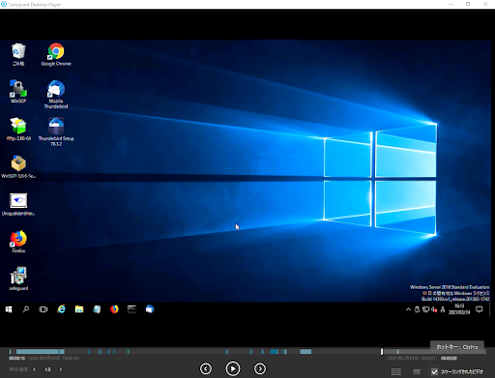The height and width of the screenshot is (378, 495).
Task: Play the recorded desktop video
Action: pos(233,369)
